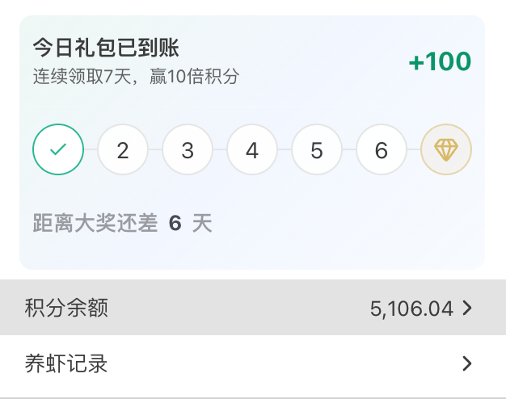Screen dimensions: 506x420
Task: Click the bold 6 remaining days number
Action: pyautogui.click(x=175, y=224)
